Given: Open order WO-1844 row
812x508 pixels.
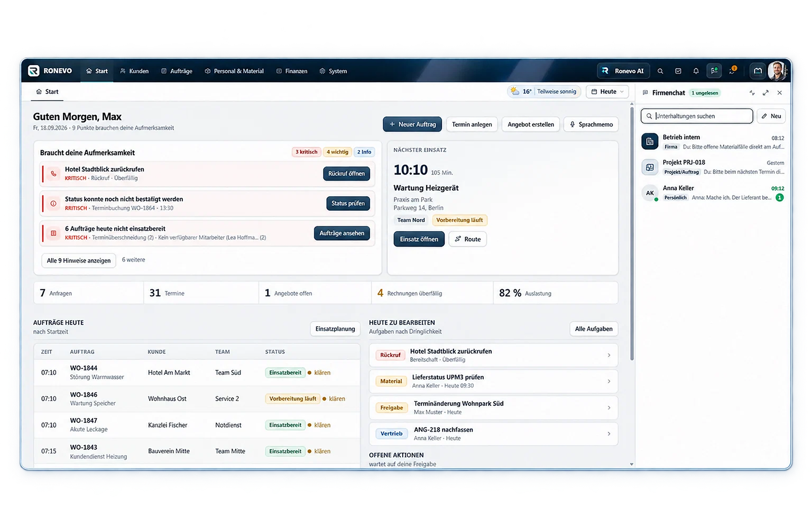Looking at the screenshot, I should coord(197,373).
